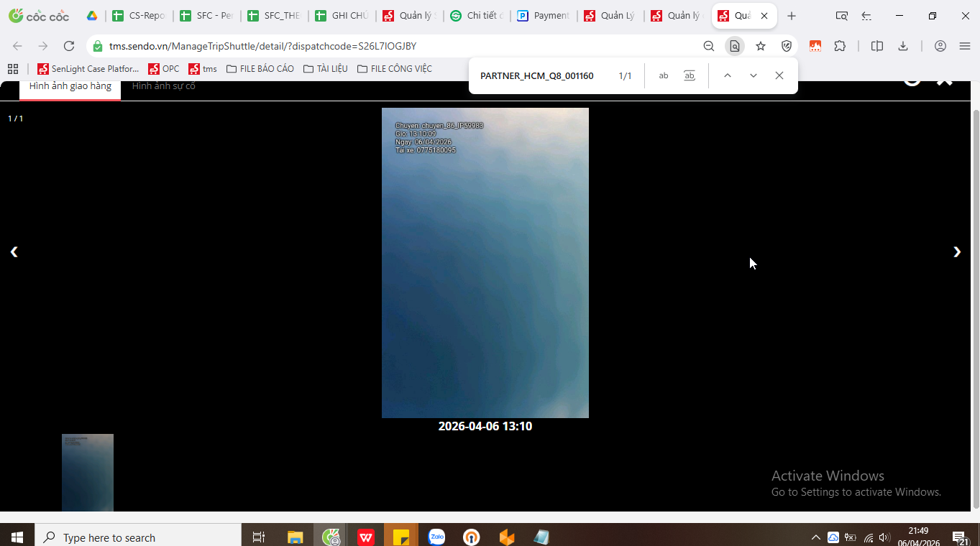Click the 2026-04-06 13:10 image caption
The width and height of the screenshot is (980, 546).
pyautogui.click(x=485, y=426)
